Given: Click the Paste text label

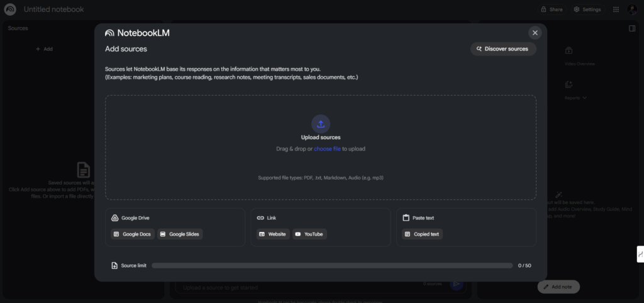Looking at the screenshot, I should 423,218.
